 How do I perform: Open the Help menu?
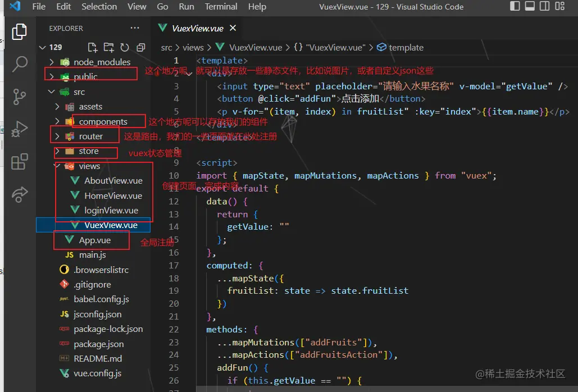(257, 7)
